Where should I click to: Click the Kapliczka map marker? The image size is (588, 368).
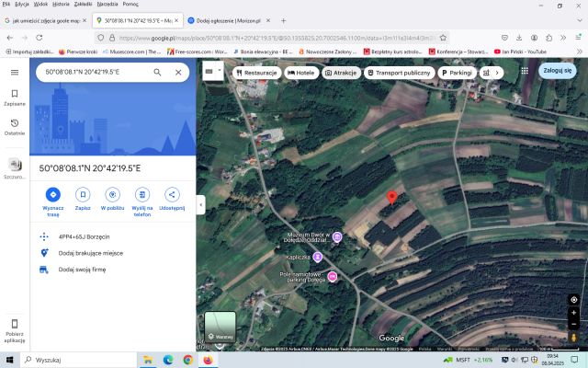318,257
